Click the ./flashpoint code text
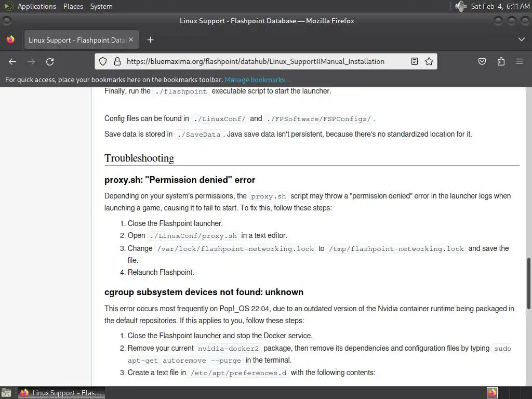532x399 pixels. (x=181, y=91)
